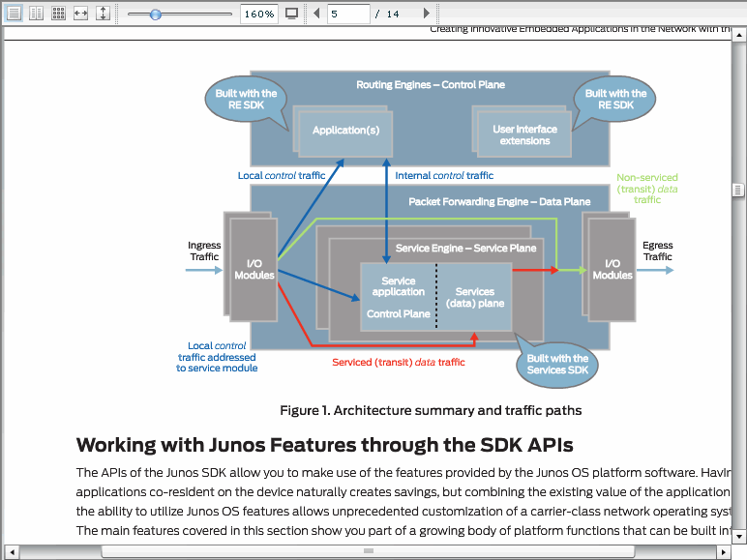Screen dimensions: 747x560
Task: Select single page continuous view icon
Action: click(14, 14)
